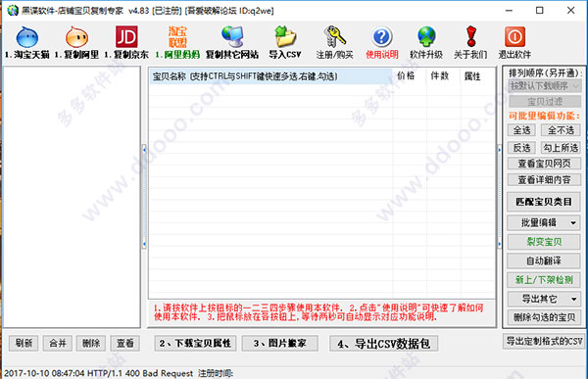The image size is (588, 379).
Task: Click 4、导出CSV数据包 button
Action: click(x=383, y=344)
